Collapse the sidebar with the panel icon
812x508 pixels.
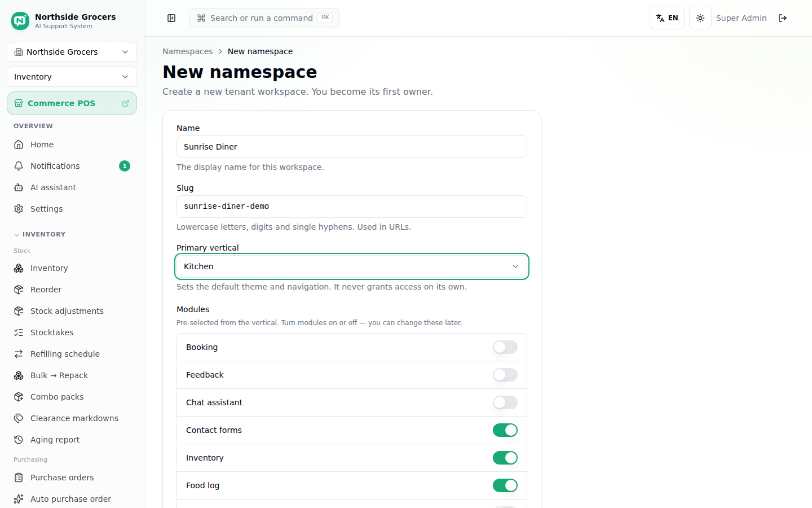171,18
